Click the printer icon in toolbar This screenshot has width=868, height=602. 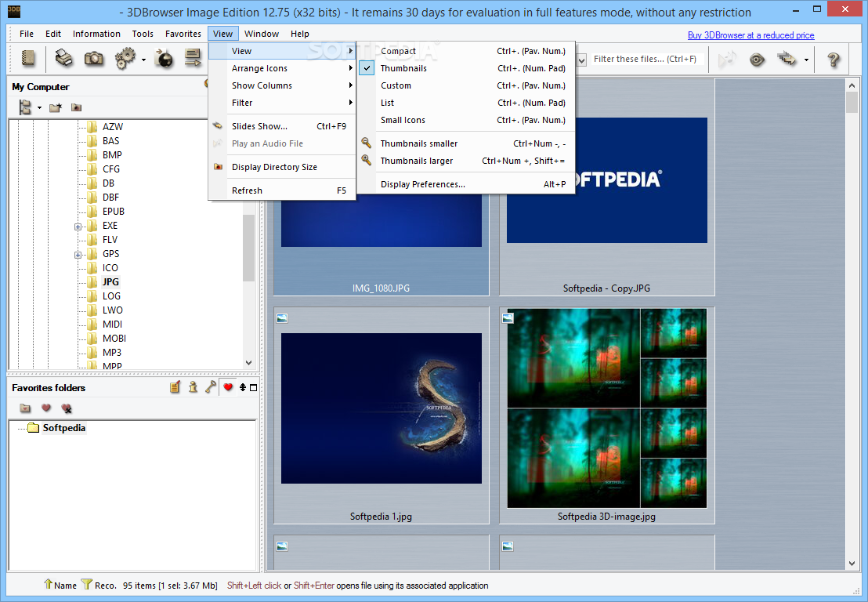pyautogui.click(x=64, y=58)
